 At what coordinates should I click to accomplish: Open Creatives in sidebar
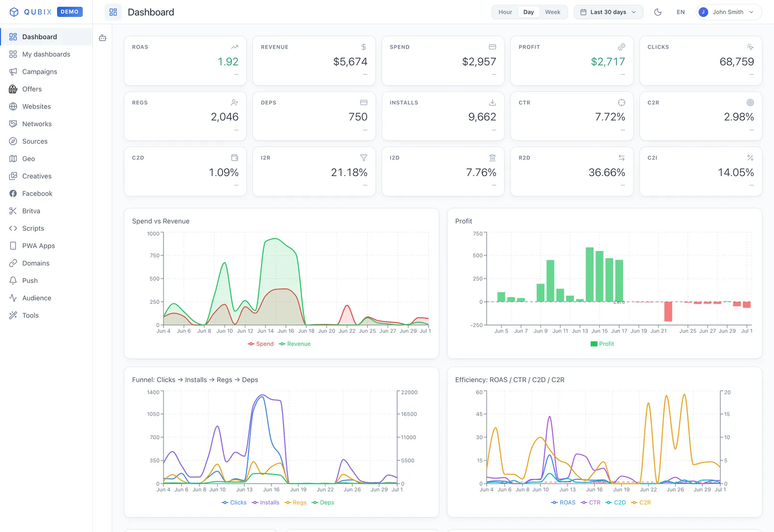[x=46, y=176]
